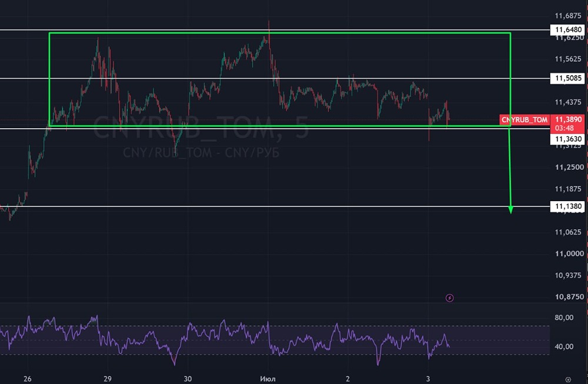
Task: Select the top edge of the green rectangle
Action: [x=280, y=33]
